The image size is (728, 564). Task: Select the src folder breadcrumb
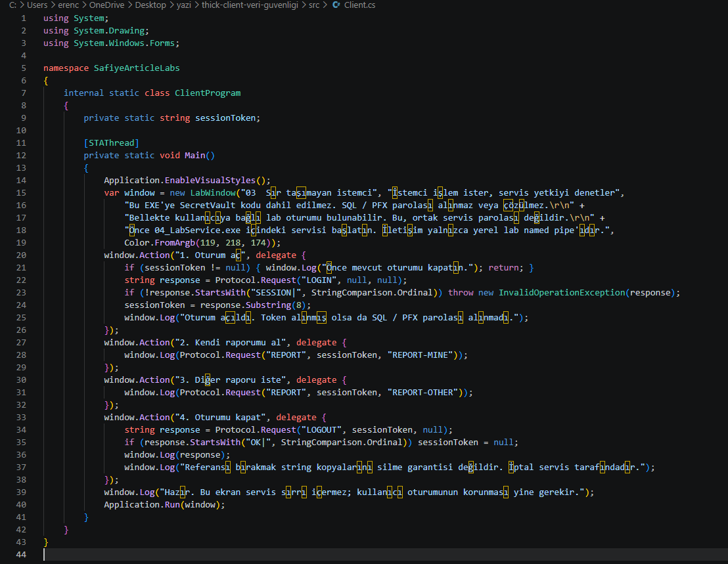tap(314, 5)
